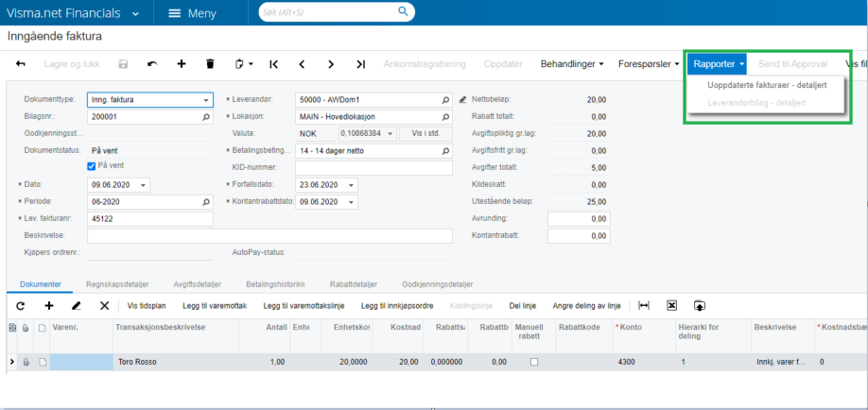Click Lagre og lukk button

(72, 64)
